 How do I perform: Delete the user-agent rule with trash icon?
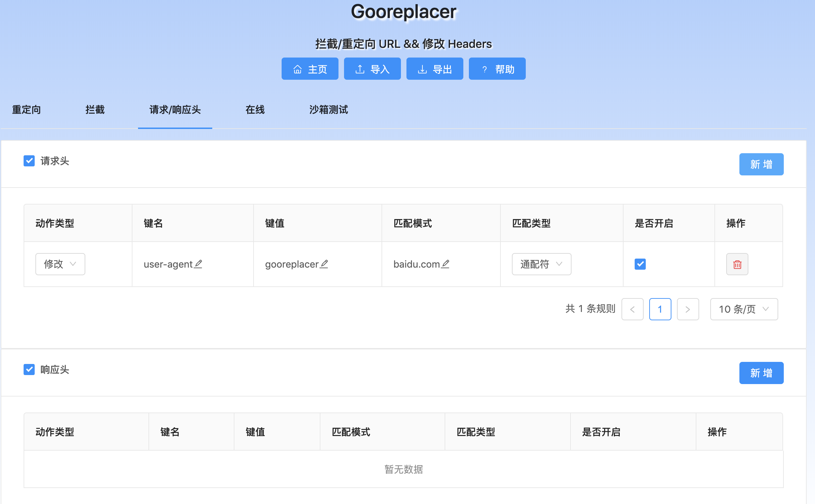(737, 264)
